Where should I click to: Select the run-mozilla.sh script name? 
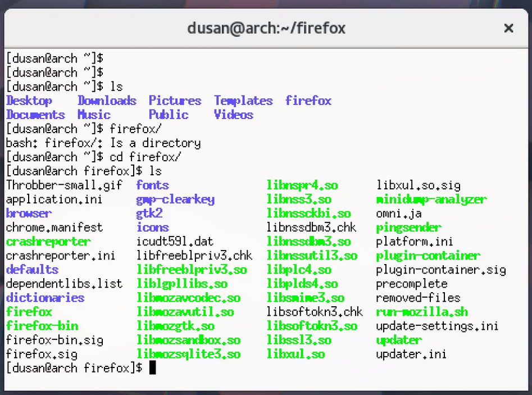[421, 312]
